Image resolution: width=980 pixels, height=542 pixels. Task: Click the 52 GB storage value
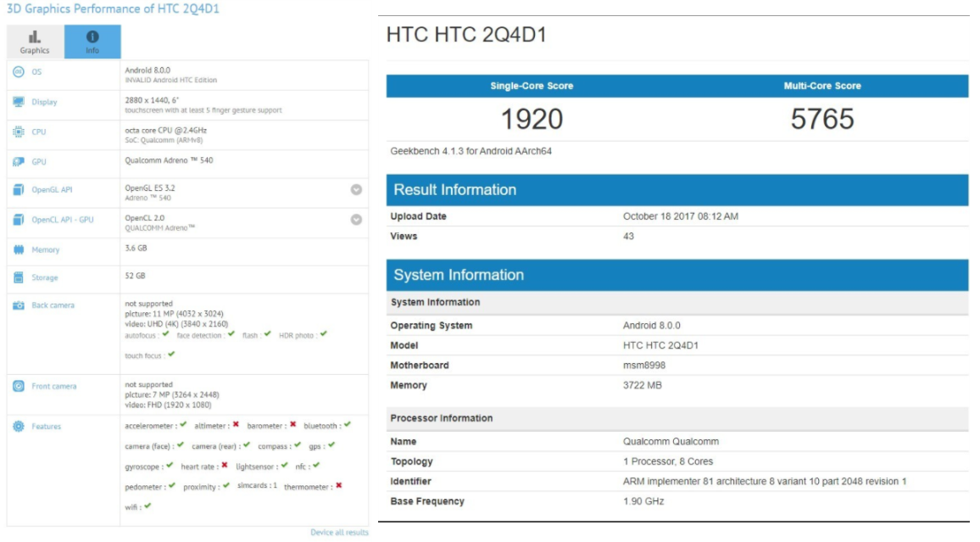135,276
